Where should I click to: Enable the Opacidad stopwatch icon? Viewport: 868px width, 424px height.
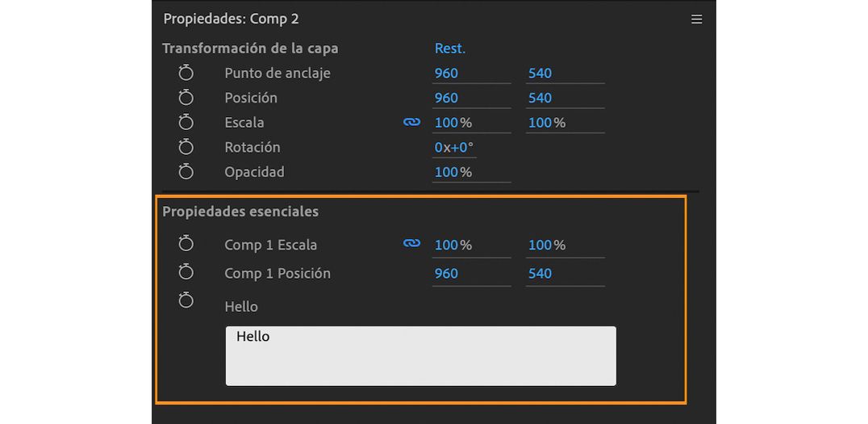[x=186, y=172]
